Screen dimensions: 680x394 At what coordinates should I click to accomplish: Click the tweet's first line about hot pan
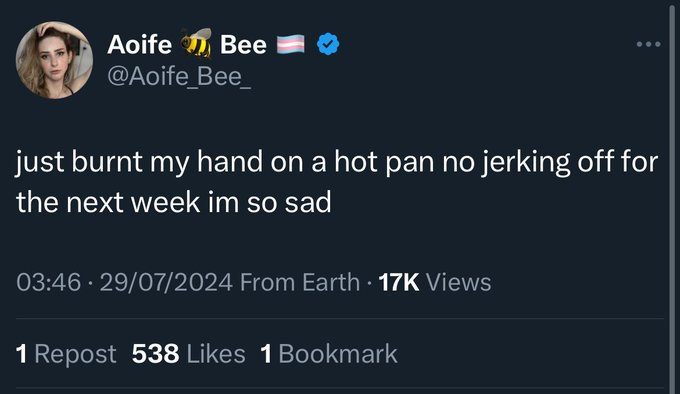pyautogui.click(x=337, y=163)
